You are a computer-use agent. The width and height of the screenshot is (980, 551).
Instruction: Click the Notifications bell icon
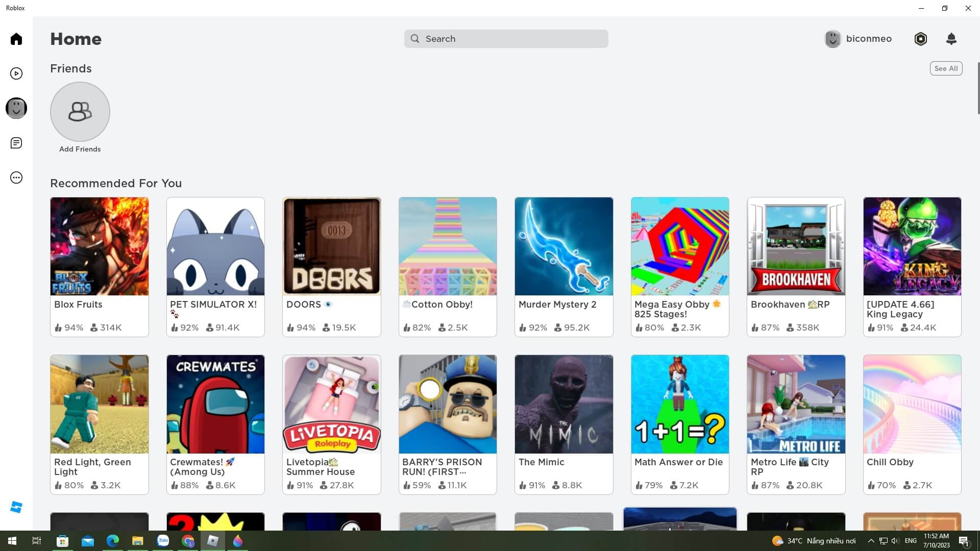tap(951, 38)
